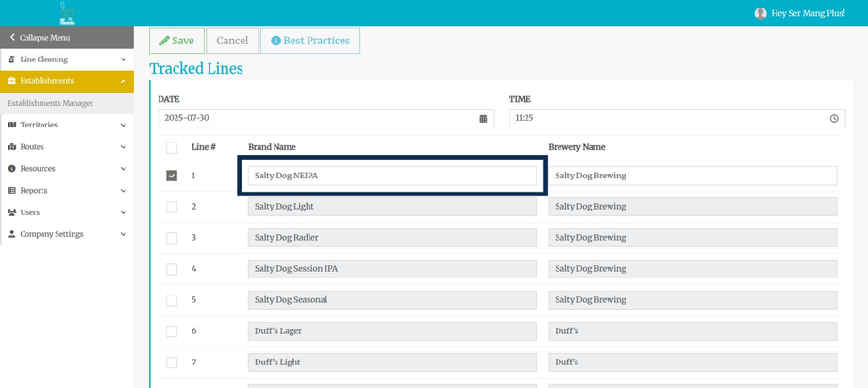The height and width of the screenshot is (388, 868).
Task: Expand Routes chevron
Action: (123, 147)
